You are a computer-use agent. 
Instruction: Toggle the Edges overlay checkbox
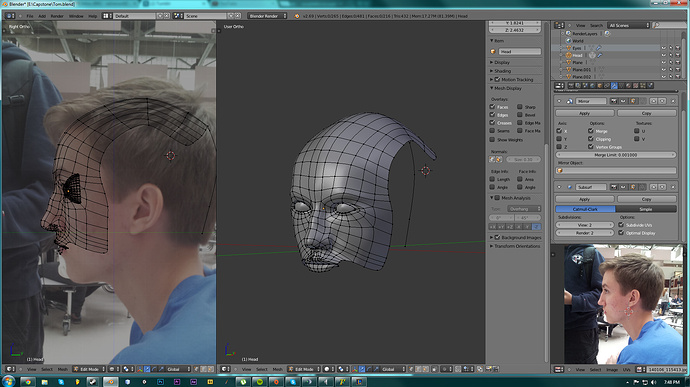[x=492, y=114]
